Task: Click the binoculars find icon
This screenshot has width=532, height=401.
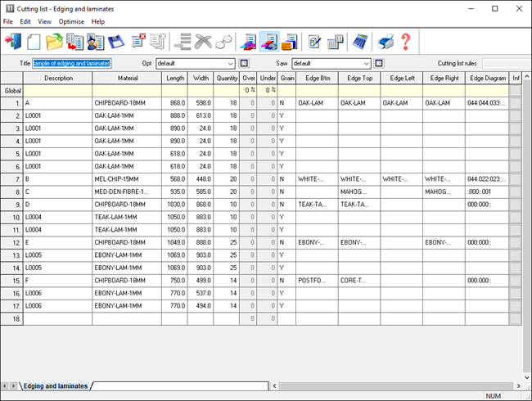Action: (x=224, y=42)
